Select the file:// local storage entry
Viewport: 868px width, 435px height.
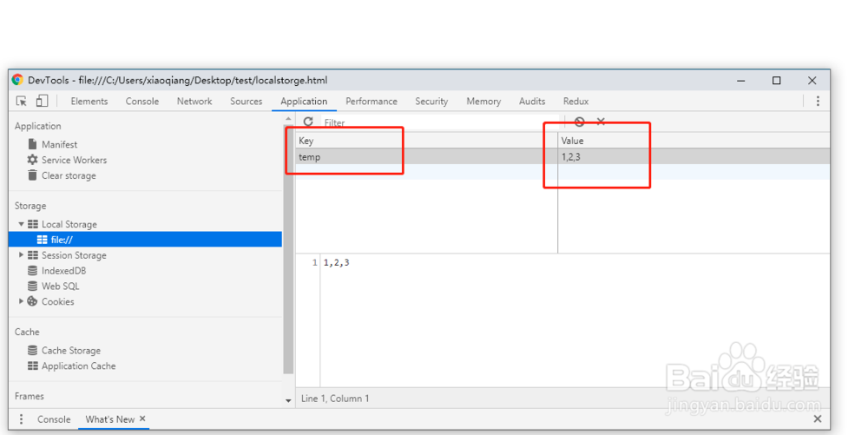[x=145, y=240]
